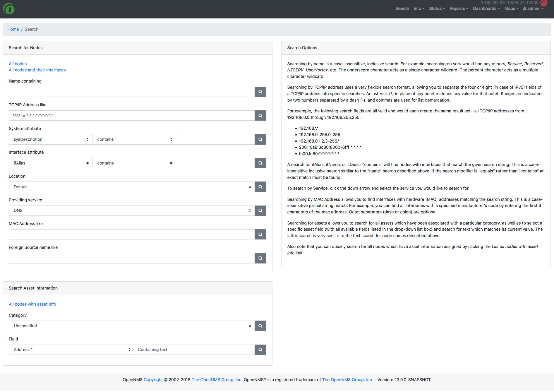Click search icon beside TCP/IP Address field
Screen dimensions: 554x392
pos(260,116)
